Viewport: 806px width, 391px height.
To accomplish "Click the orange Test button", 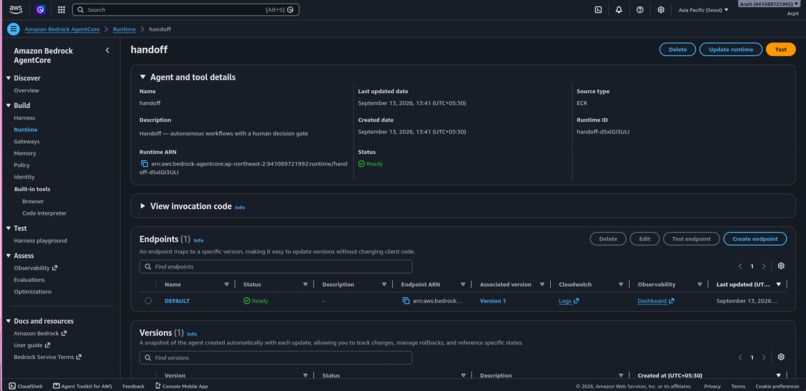I will point(780,49).
